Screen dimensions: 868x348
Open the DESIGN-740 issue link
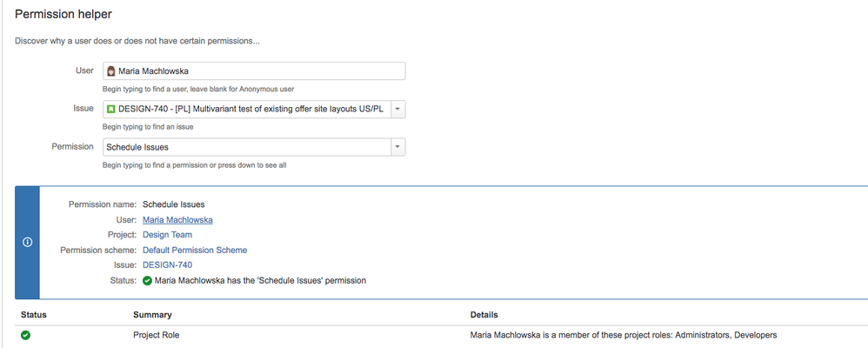(167, 264)
